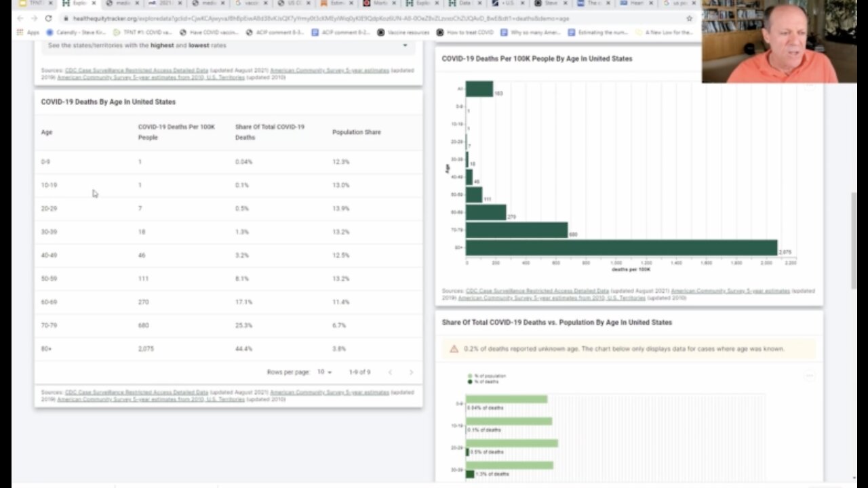868x488 pixels.
Task: Click the warning icon in unknown-age alert
Action: [454, 348]
